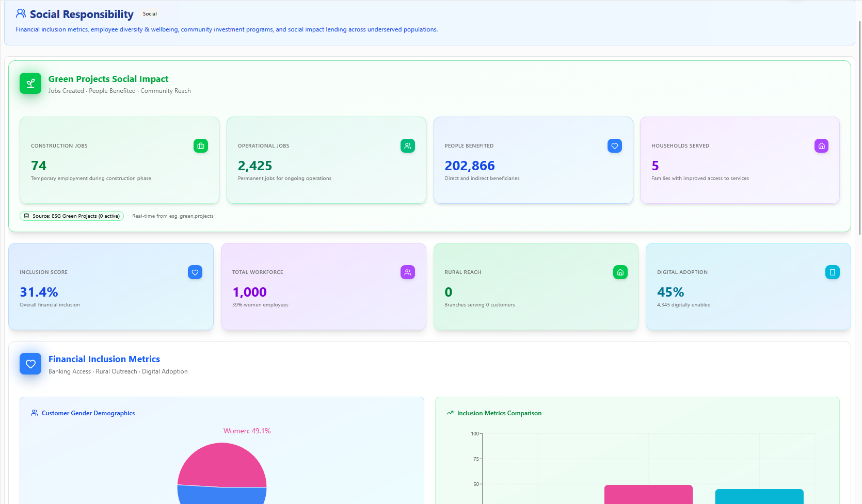Click the 202,866 People Benefited value

click(x=470, y=166)
